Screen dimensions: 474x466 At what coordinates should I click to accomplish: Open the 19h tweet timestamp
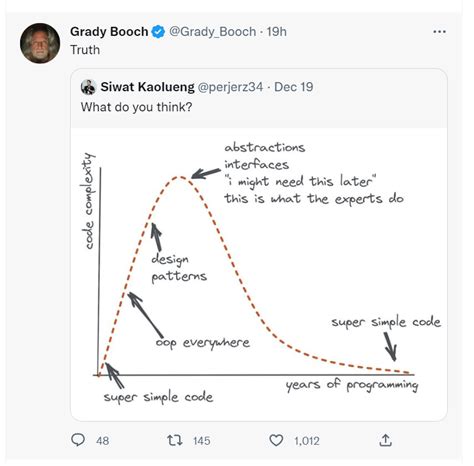click(x=277, y=32)
